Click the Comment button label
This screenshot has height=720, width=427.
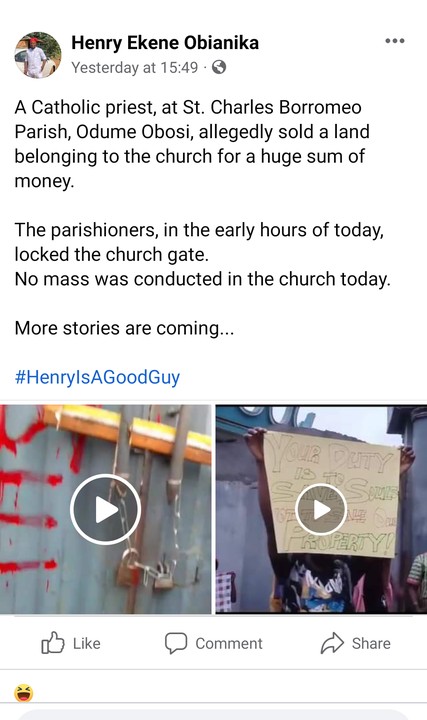[x=229, y=643]
